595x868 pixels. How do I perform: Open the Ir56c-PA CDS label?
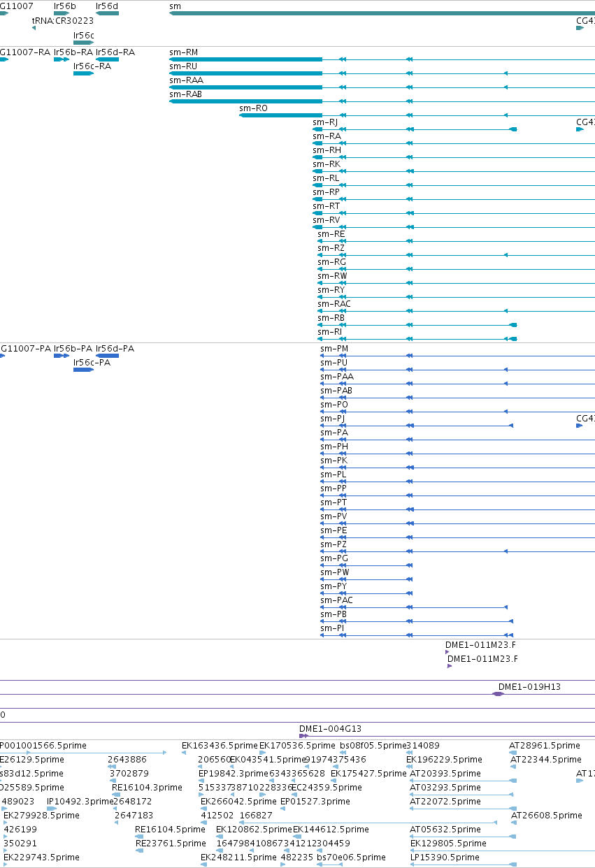pos(92,363)
